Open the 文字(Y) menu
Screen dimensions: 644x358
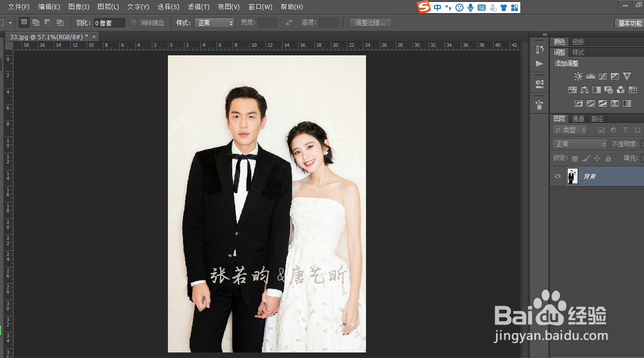pyautogui.click(x=138, y=7)
